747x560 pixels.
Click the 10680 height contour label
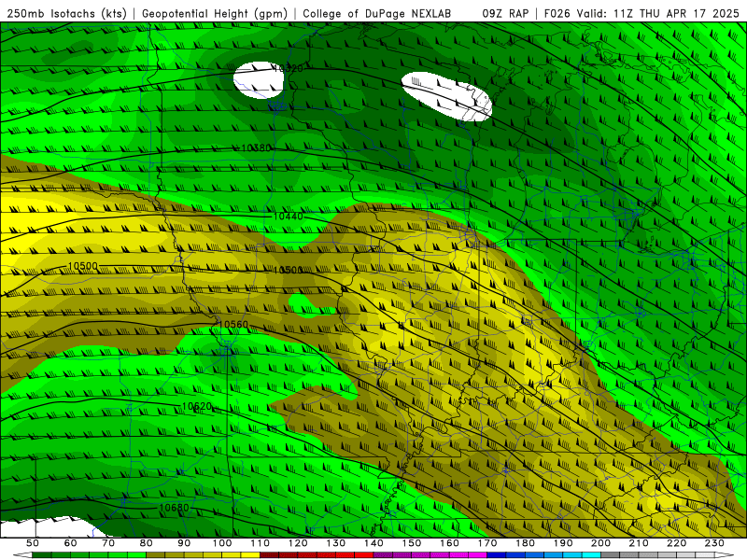(174, 508)
